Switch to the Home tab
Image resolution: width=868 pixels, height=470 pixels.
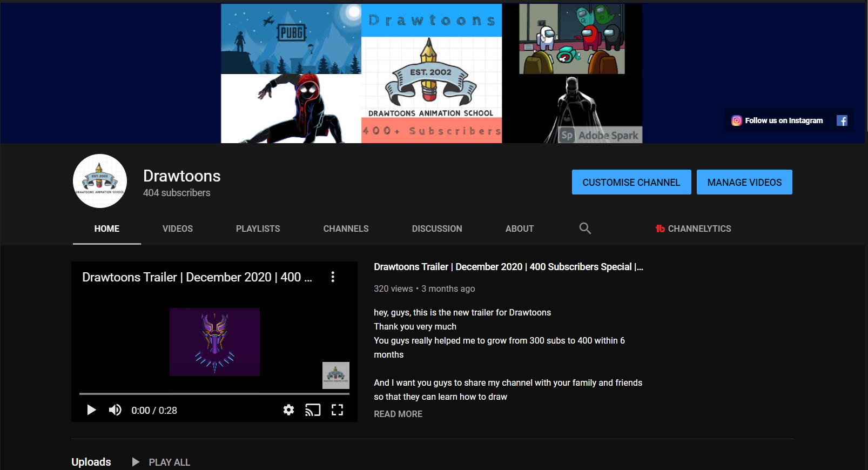point(107,229)
